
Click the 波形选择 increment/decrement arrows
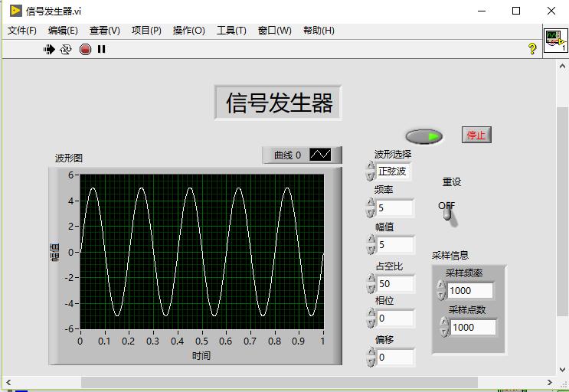pos(370,171)
